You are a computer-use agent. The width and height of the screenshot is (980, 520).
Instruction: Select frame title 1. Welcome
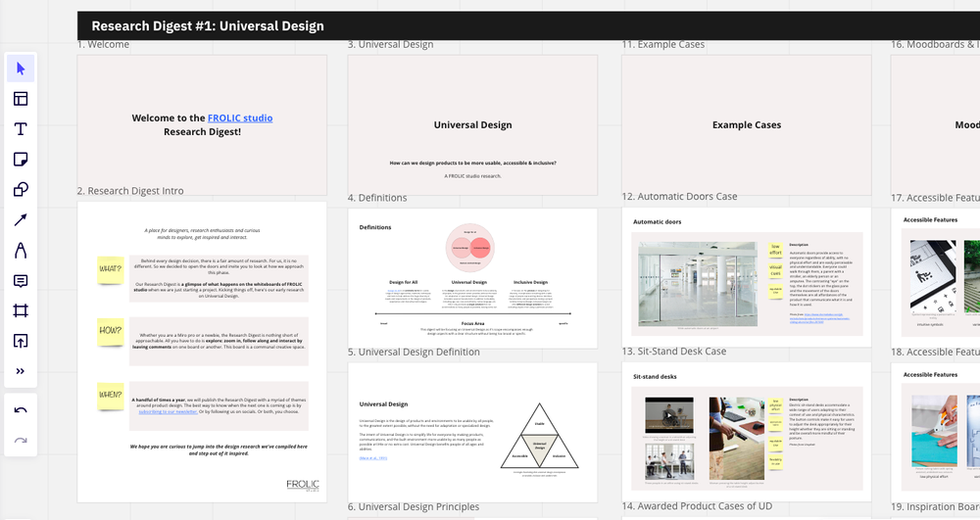(x=103, y=44)
